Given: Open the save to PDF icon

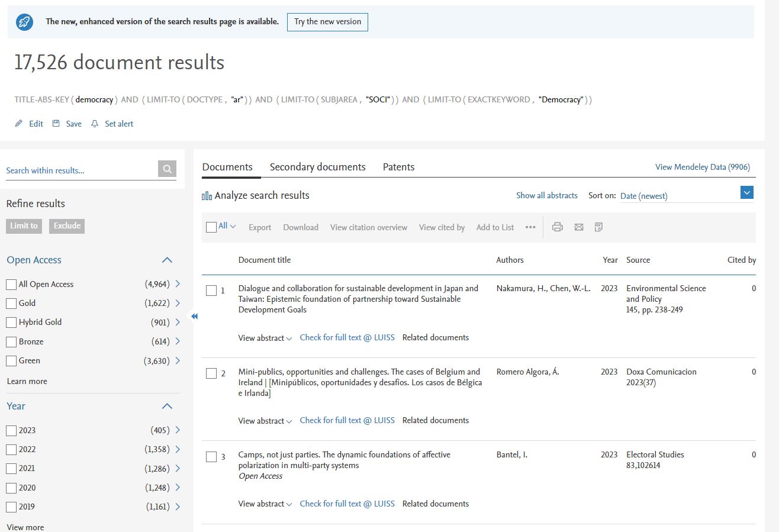Looking at the screenshot, I should [x=598, y=227].
